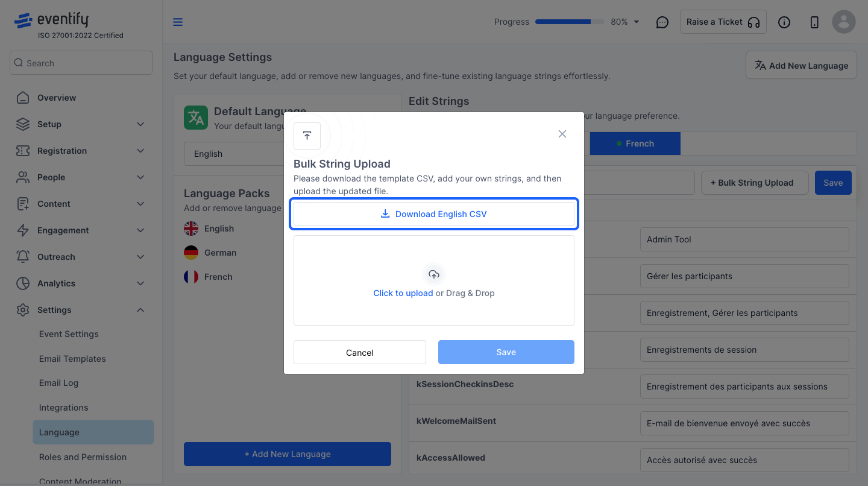Expand the Progress percentage dropdown

pyautogui.click(x=637, y=22)
